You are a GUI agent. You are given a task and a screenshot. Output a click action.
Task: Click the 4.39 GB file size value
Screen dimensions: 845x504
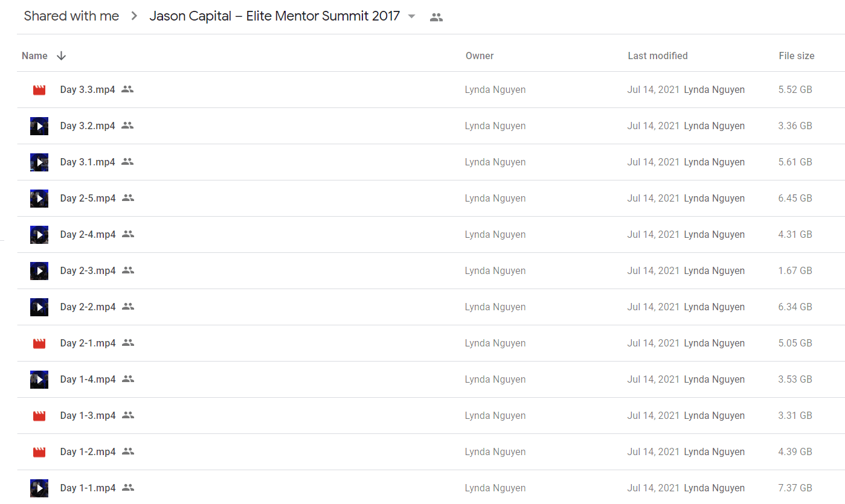point(795,452)
